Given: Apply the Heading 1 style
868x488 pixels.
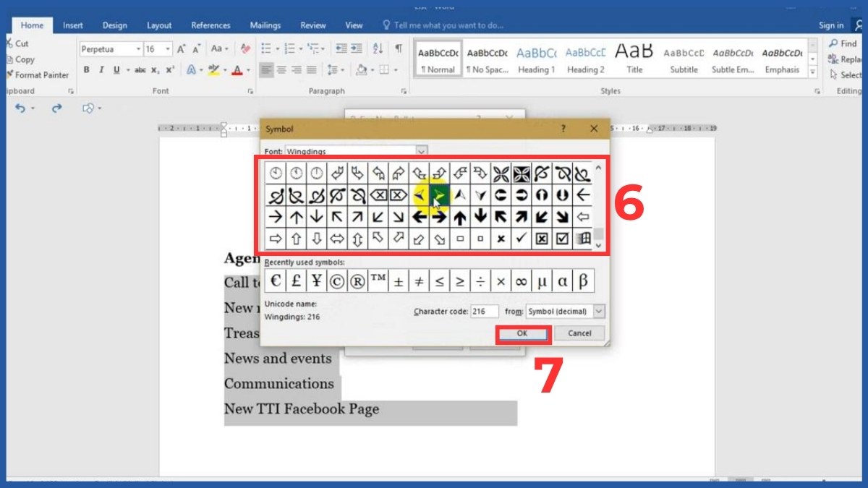Looking at the screenshot, I should coord(536,59).
